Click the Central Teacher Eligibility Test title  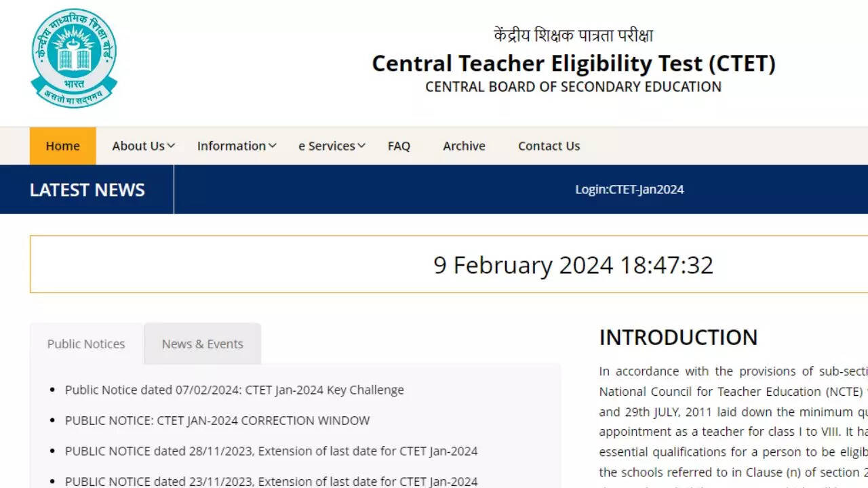573,64
